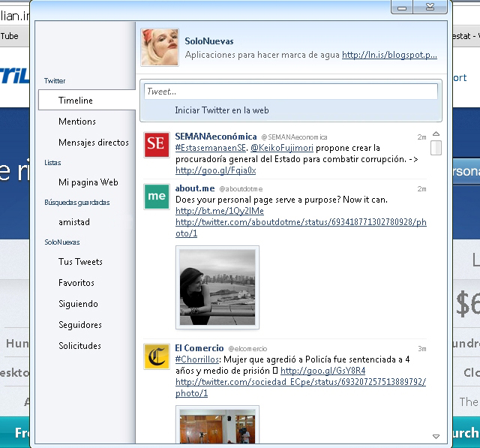Open the sociedad_ECpe status photo link
480x448 pixels.
301,387
